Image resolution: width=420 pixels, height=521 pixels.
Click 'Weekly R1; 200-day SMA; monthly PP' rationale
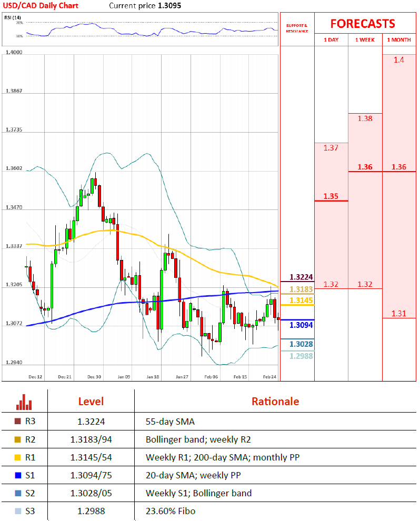click(x=223, y=457)
